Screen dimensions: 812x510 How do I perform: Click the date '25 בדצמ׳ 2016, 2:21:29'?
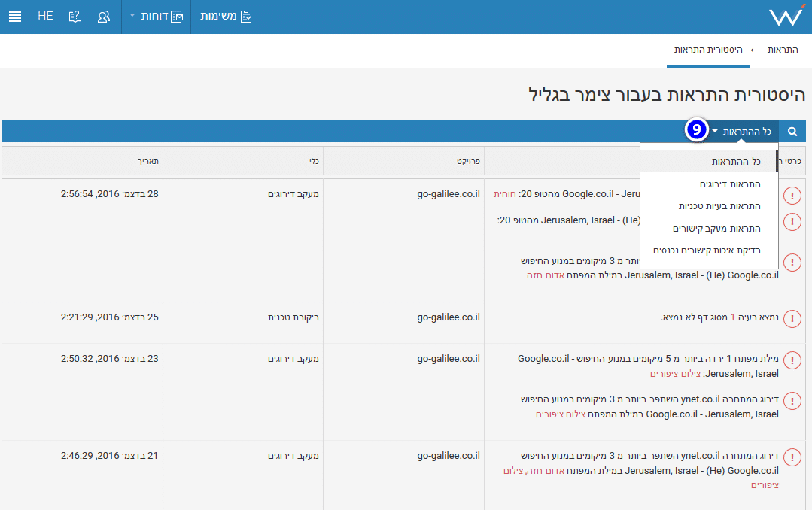(x=109, y=317)
